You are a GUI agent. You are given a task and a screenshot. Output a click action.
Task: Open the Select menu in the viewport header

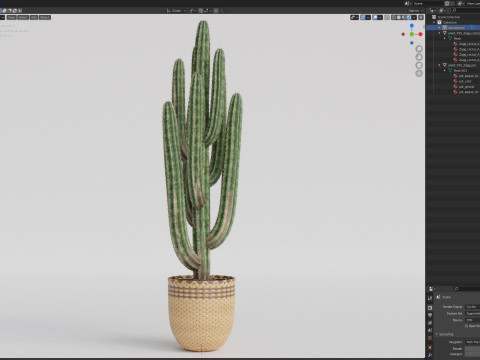[23, 17]
